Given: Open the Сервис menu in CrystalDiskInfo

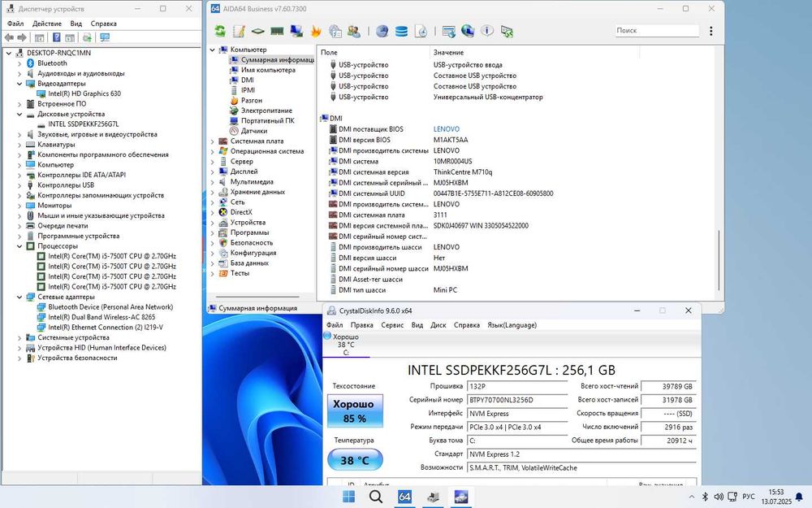Looking at the screenshot, I should pos(392,325).
